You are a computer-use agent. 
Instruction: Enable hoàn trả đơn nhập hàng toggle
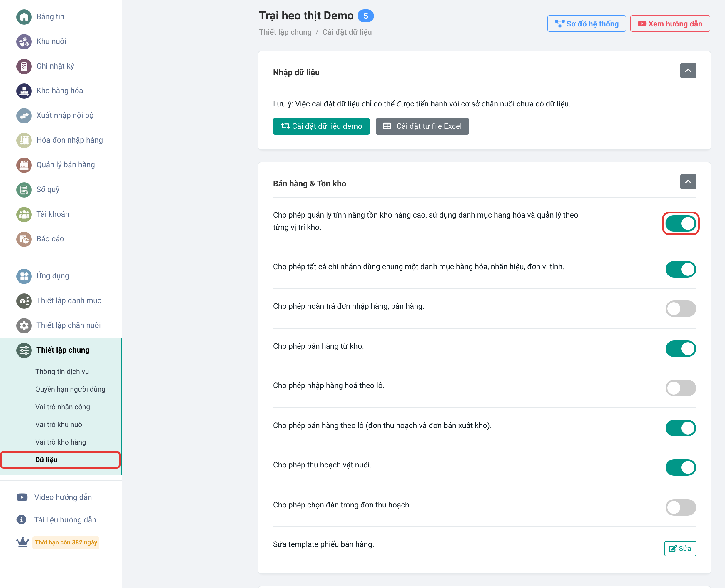click(680, 309)
